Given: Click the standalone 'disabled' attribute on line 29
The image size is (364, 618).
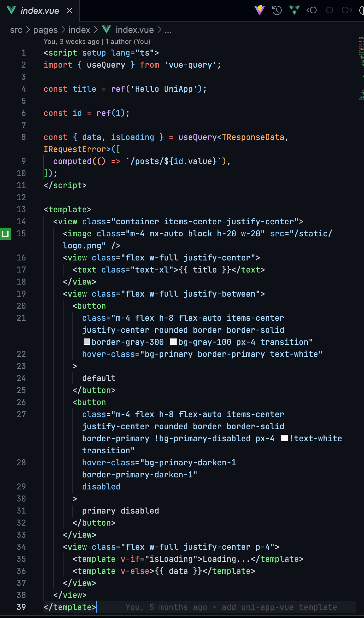Looking at the screenshot, I should click(x=101, y=487).
